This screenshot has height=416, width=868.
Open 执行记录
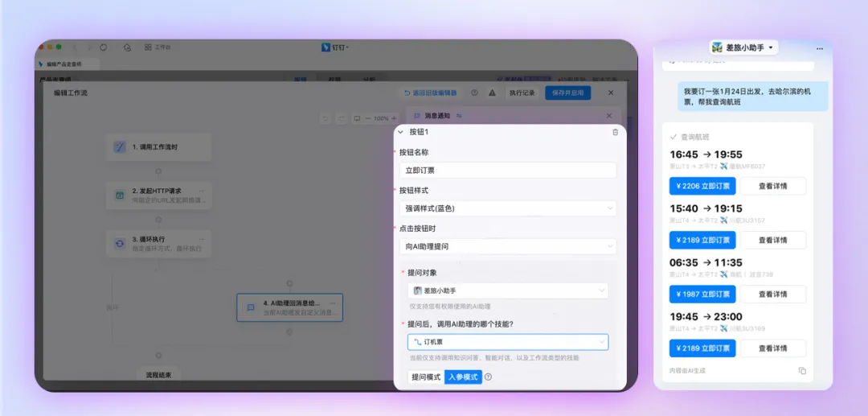[x=522, y=93]
